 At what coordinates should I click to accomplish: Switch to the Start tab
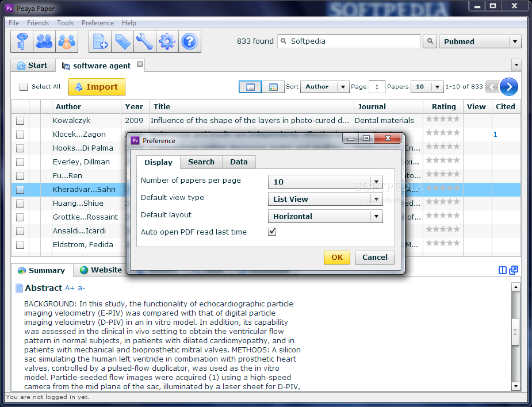click(x=33, y=65)
